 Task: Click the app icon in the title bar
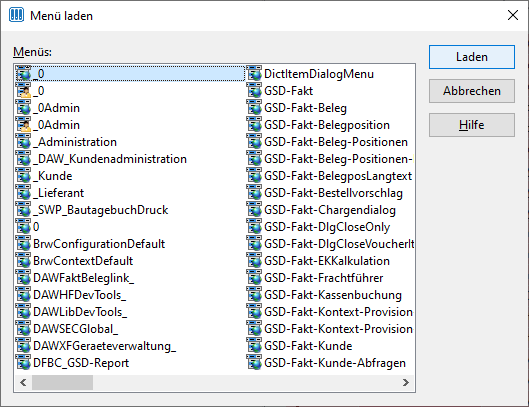(17, 15)
